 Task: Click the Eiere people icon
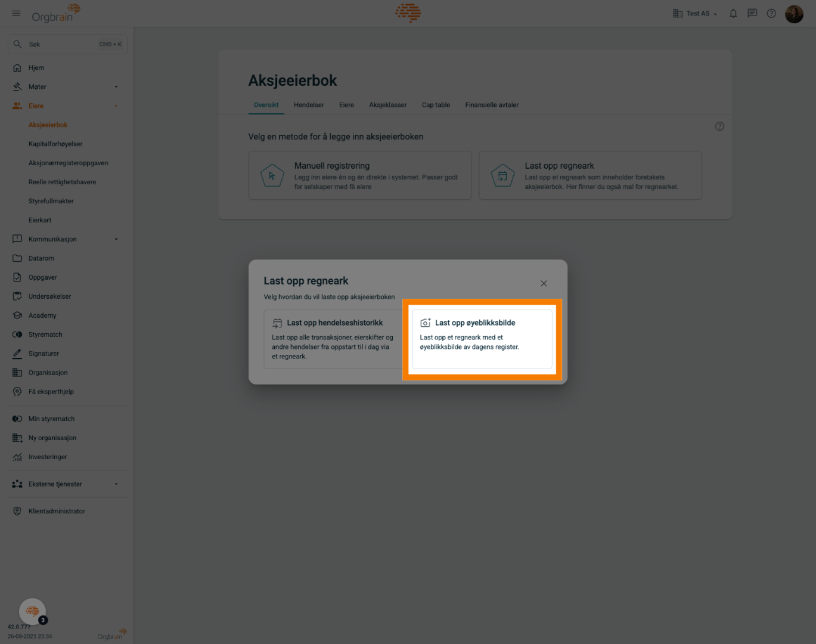pyautogui.click(x=17, y=106)
